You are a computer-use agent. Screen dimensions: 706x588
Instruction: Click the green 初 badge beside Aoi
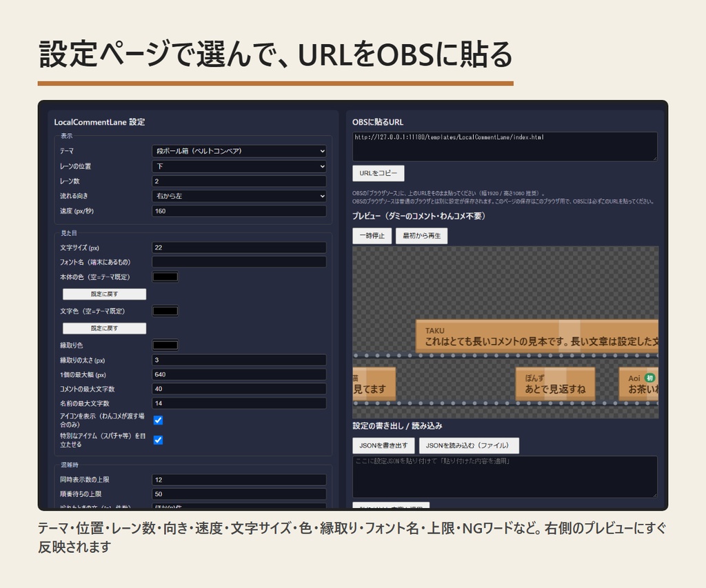(x=649, y=378)
